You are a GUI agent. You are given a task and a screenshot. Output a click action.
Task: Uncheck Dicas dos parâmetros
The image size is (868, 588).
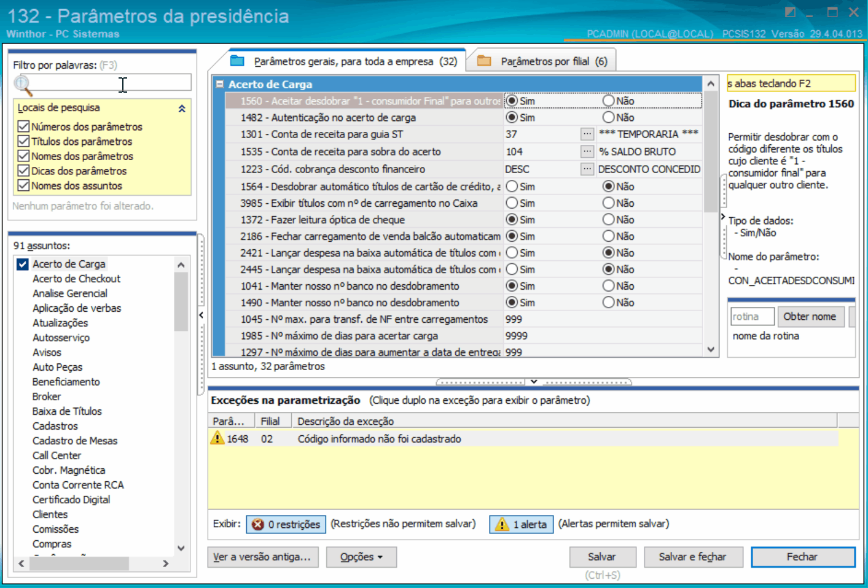point(23,171)
